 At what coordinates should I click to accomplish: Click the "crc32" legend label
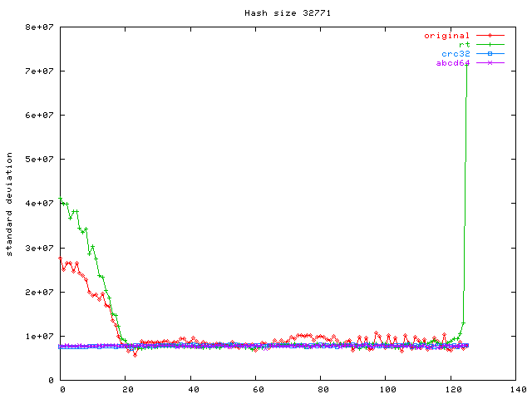click(x=456, y=53)
